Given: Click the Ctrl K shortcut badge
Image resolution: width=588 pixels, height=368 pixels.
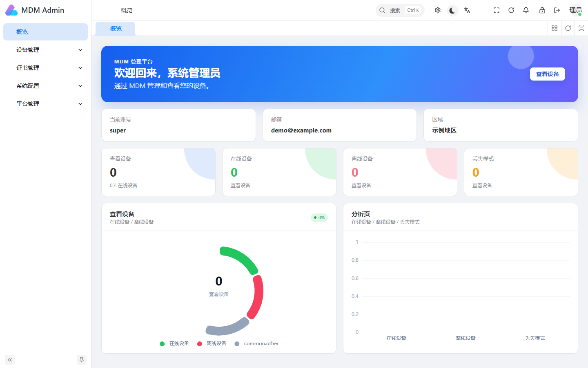Looking at the screenshot, I should coord(413,10).
